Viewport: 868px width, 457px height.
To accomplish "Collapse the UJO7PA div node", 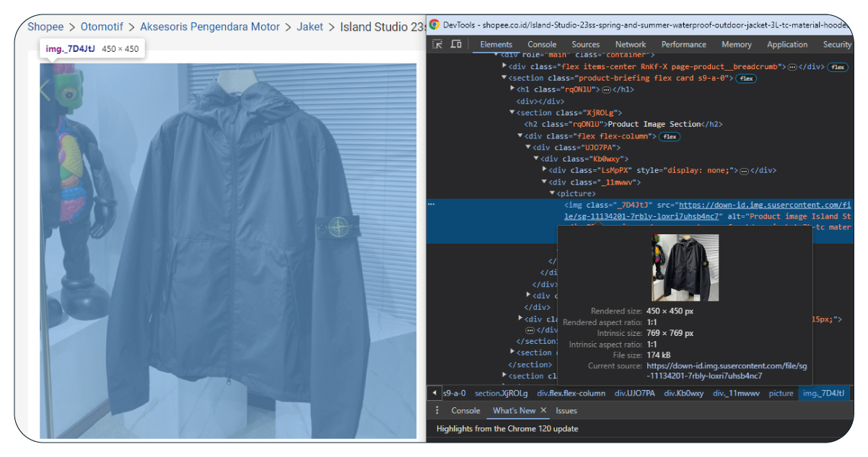I will point(528,147).
